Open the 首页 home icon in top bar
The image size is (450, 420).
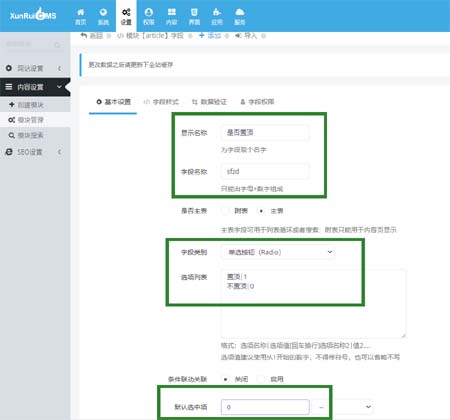[x=81, y=17]
